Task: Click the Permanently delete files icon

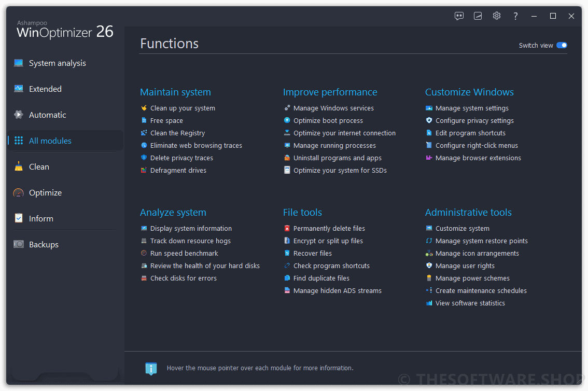Action: [287, 228]
